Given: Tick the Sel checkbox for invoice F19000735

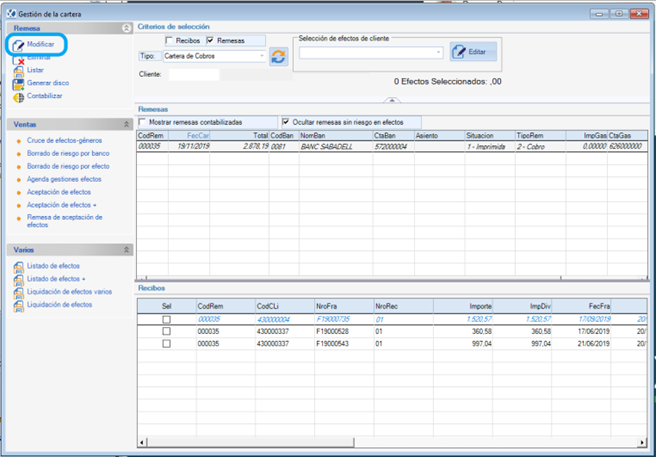Looking at the screenshot, I should [x=167, y=319].
